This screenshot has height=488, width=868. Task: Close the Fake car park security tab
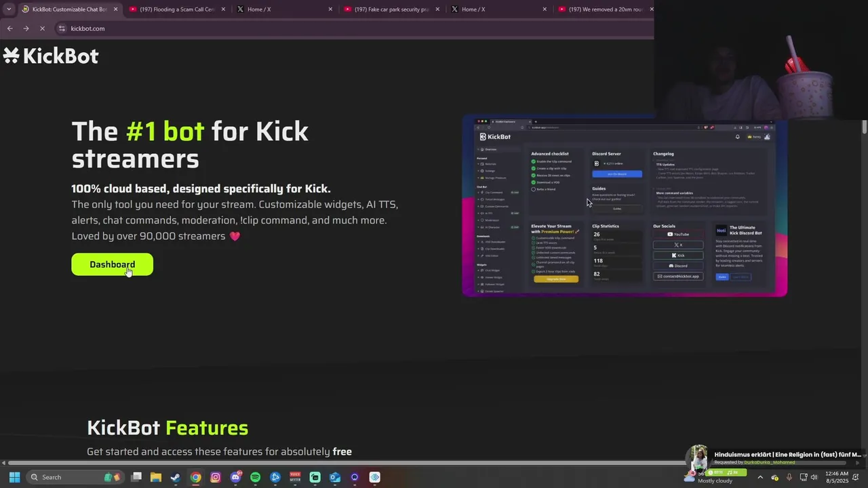[437, 9]
